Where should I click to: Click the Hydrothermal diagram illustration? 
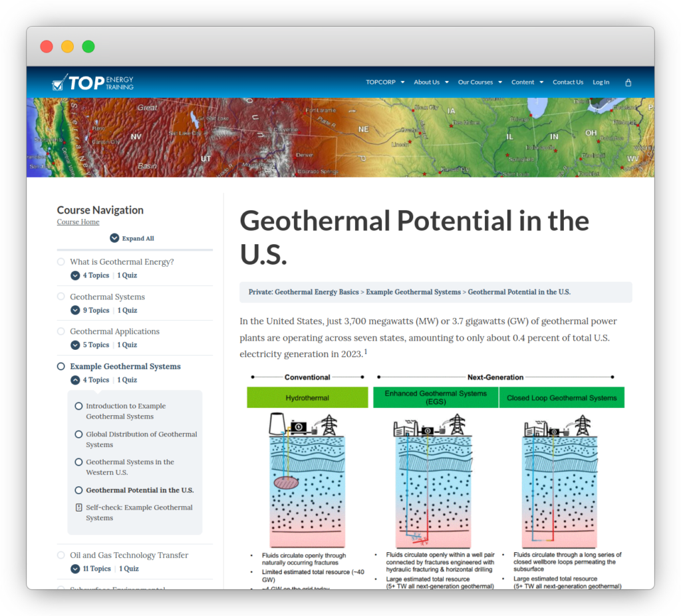click(x=307, y=480)
